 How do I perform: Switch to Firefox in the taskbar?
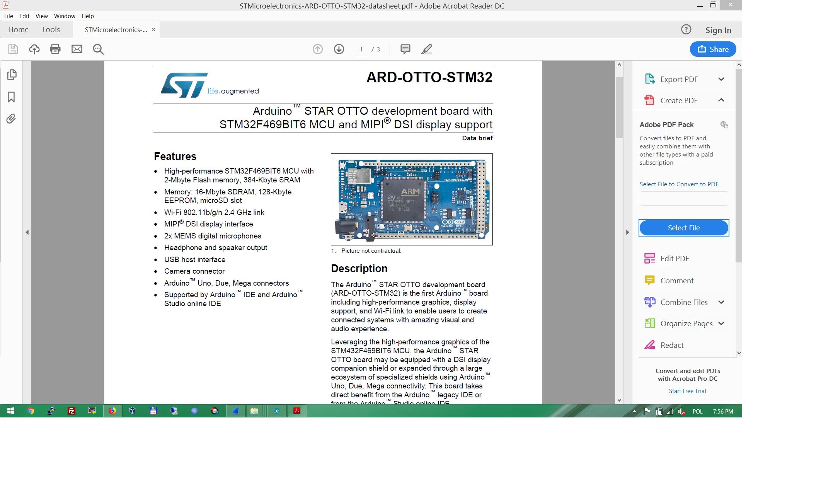(x=112, y=411)
